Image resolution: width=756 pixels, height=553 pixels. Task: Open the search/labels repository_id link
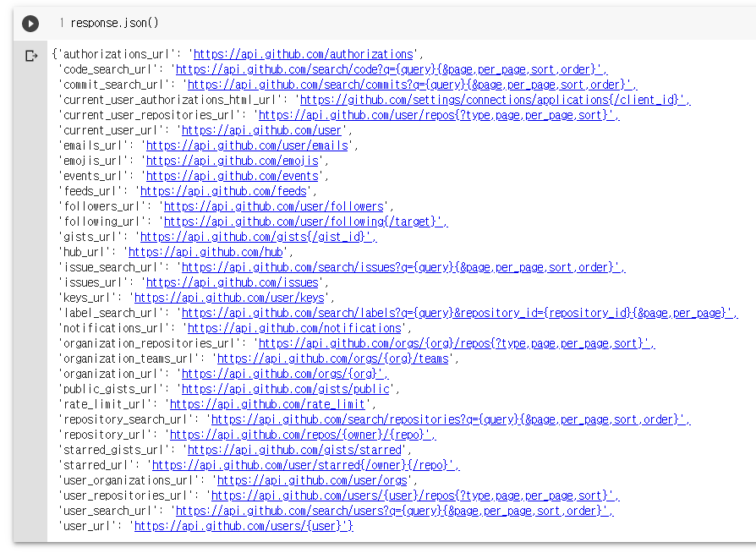pyautogui.click(x=459, y=313)
